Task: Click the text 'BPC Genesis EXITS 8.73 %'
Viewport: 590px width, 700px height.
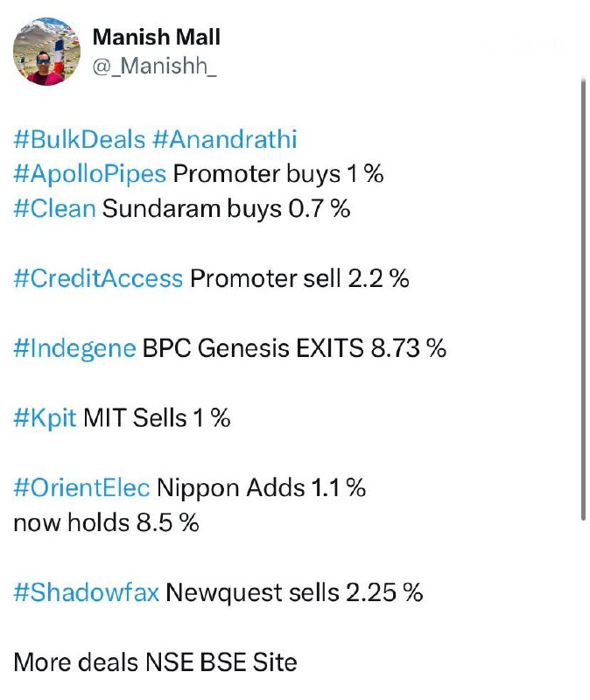Action: (x=294, y=348)
